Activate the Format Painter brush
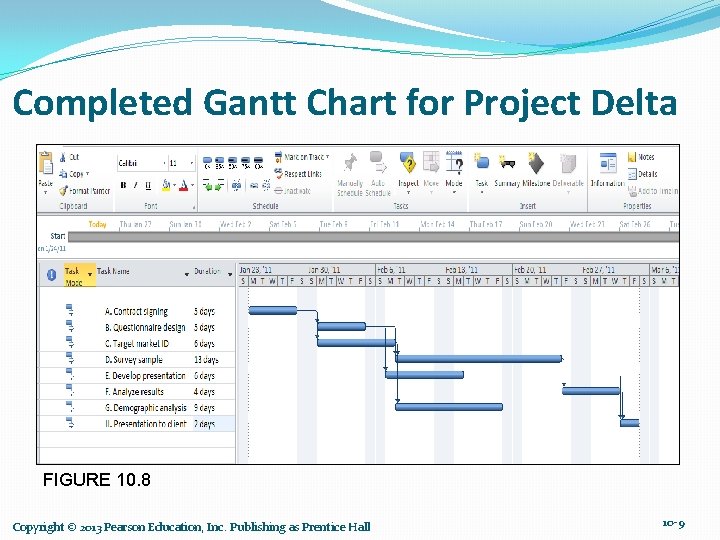Image resolution: width=720 pixels, height=540 pixels. click(63, 191)
